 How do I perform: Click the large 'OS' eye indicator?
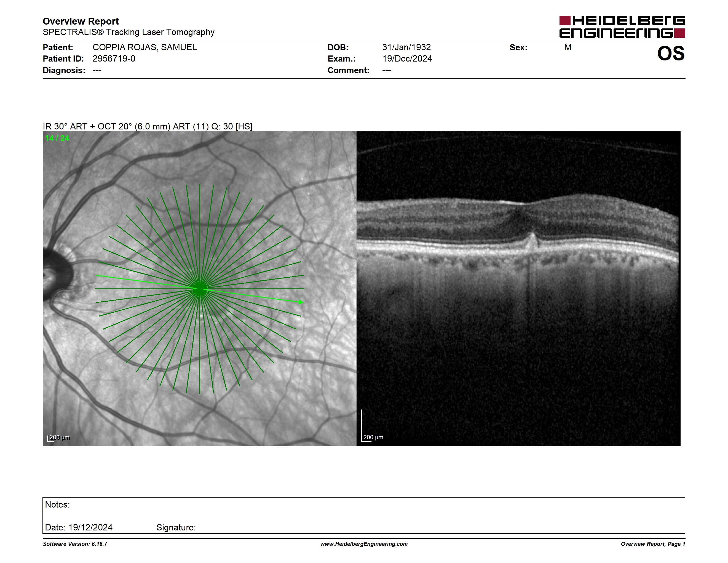pos(671,53)
